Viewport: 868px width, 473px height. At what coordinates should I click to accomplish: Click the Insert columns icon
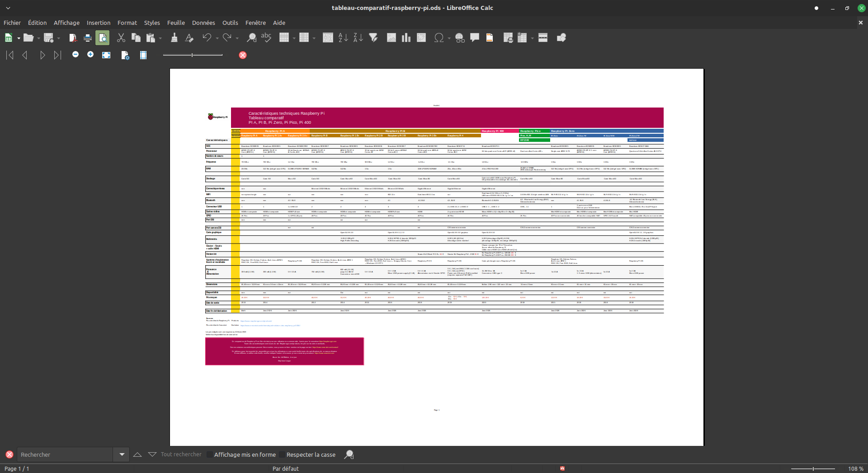pyautogui.click(x=304, y=38)
